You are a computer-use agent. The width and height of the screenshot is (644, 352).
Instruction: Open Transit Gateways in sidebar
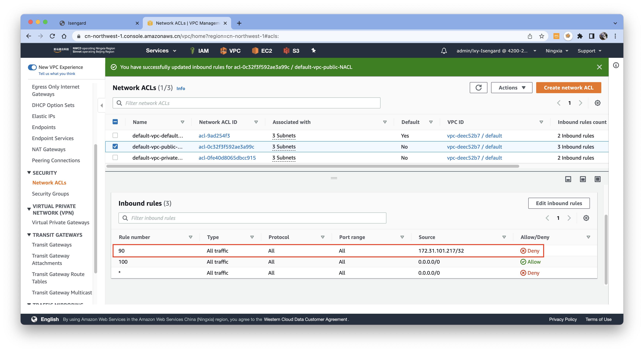[x=52, y=245]
